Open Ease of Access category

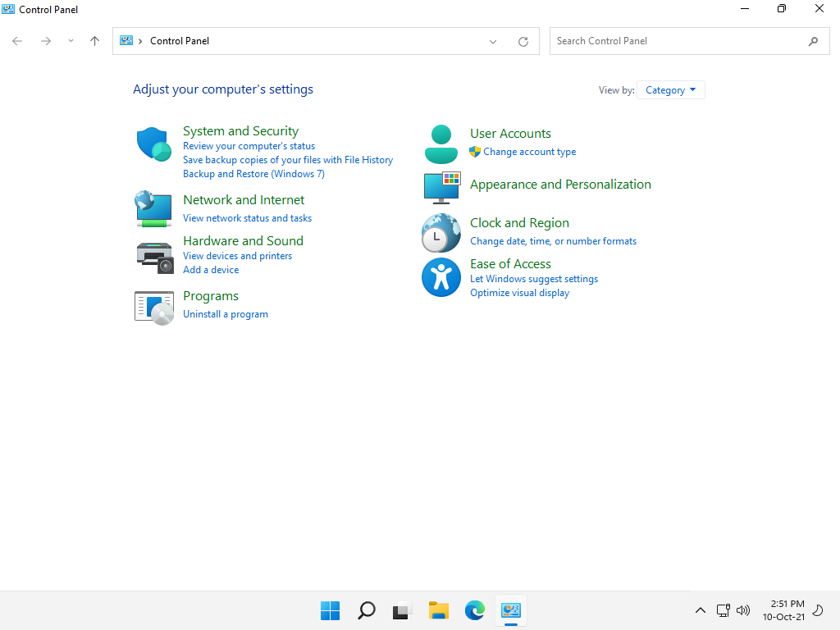click(x=510, y=263)
